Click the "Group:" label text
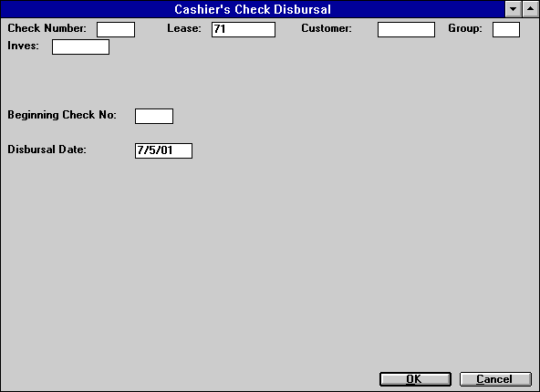 point(465,28)
